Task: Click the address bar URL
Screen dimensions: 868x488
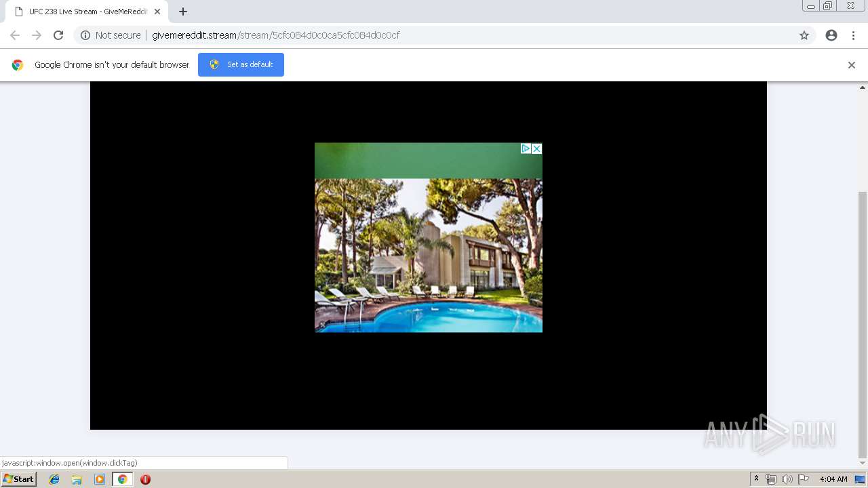Action: click(x=275, y=35)
